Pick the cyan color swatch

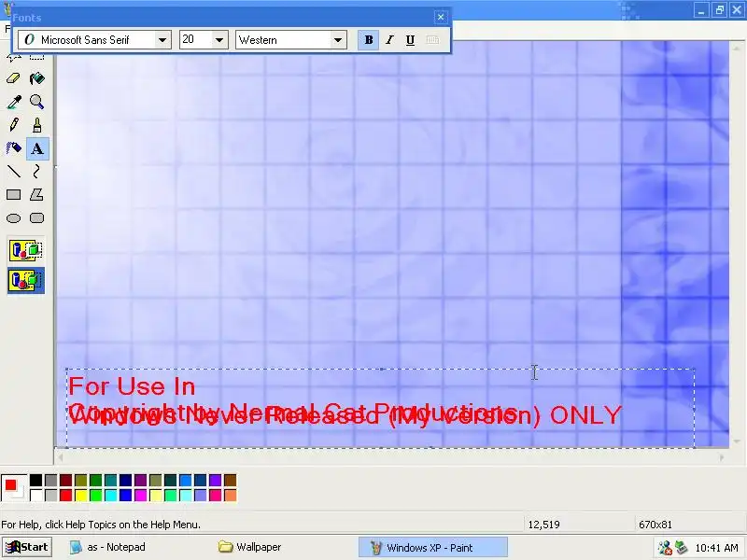[110, 496]
